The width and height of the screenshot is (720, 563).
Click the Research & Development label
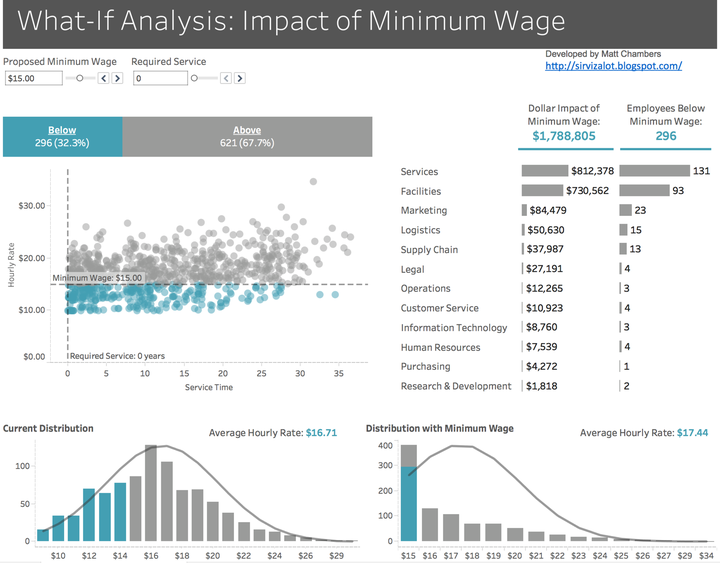[456, 386]
